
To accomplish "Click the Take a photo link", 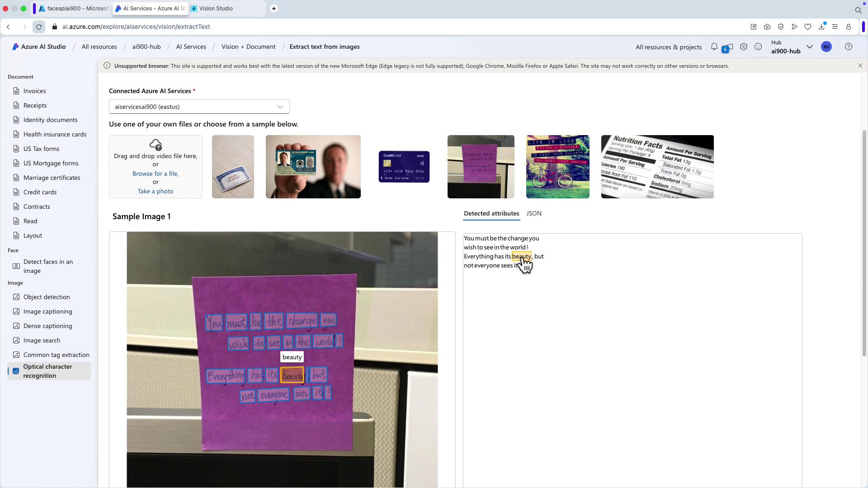I will coord(156,191).
